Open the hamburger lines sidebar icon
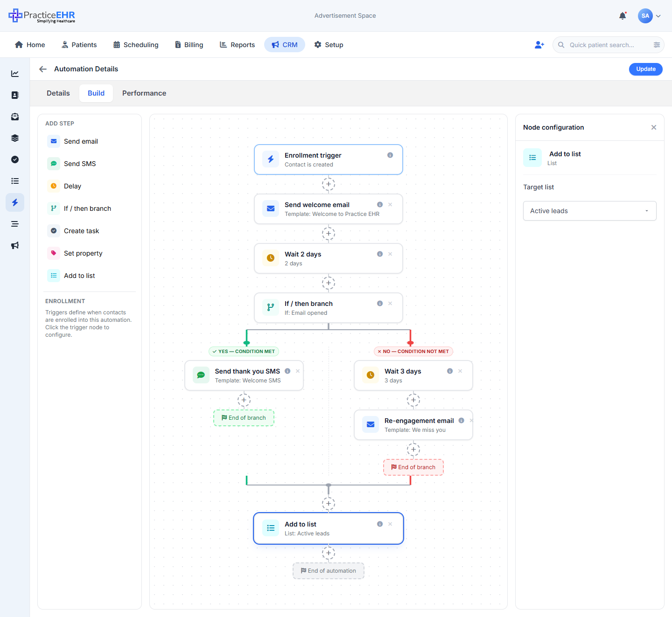 (x=15, y=224)
